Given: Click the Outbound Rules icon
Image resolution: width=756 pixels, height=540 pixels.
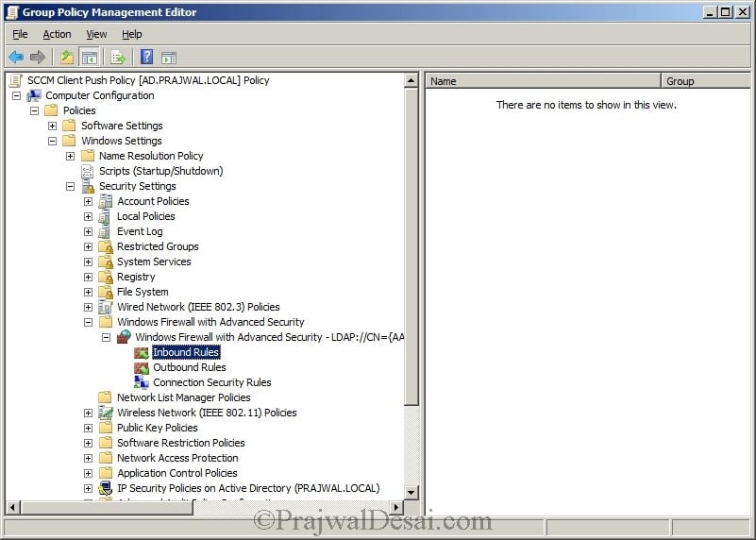Looking at the screenshot, I should tap(142, 367).
